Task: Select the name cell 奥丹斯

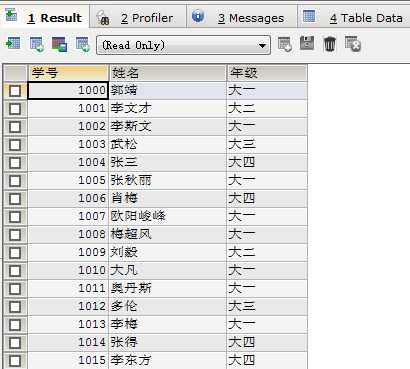Action: pyautogui.click(x=168, y=289)
